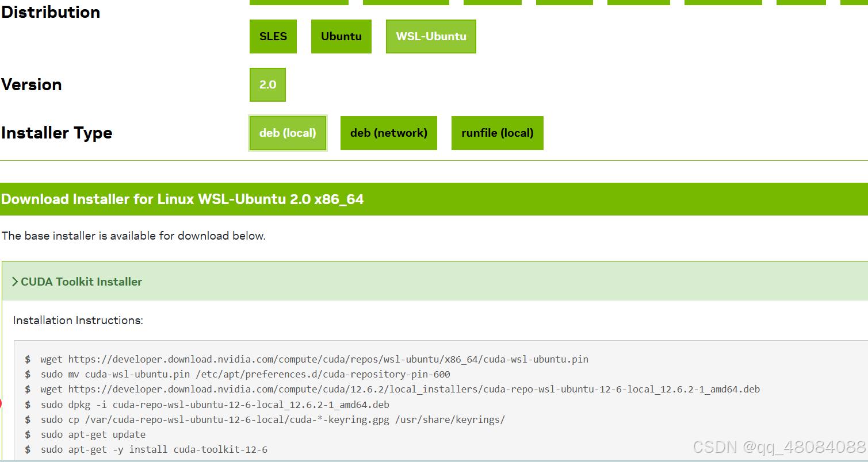Select the Ubuntu distribution button

[341, 36]
